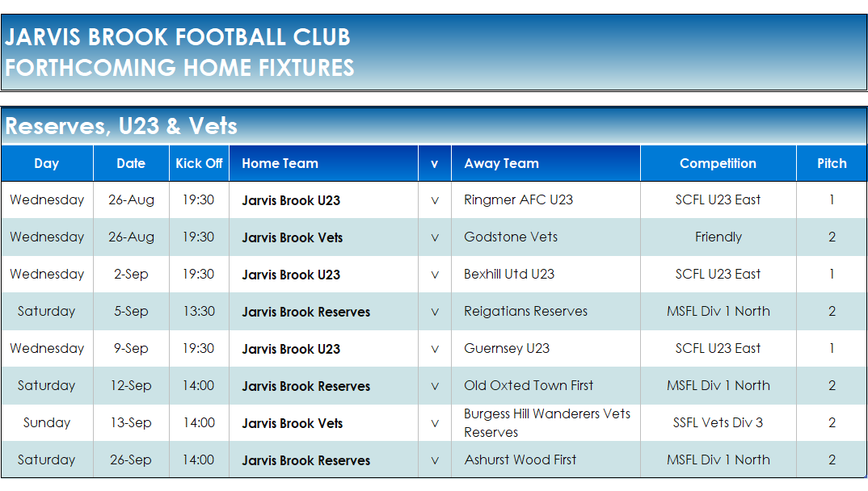
Task: Click the Pitch column header
Action: click(832, 163)
